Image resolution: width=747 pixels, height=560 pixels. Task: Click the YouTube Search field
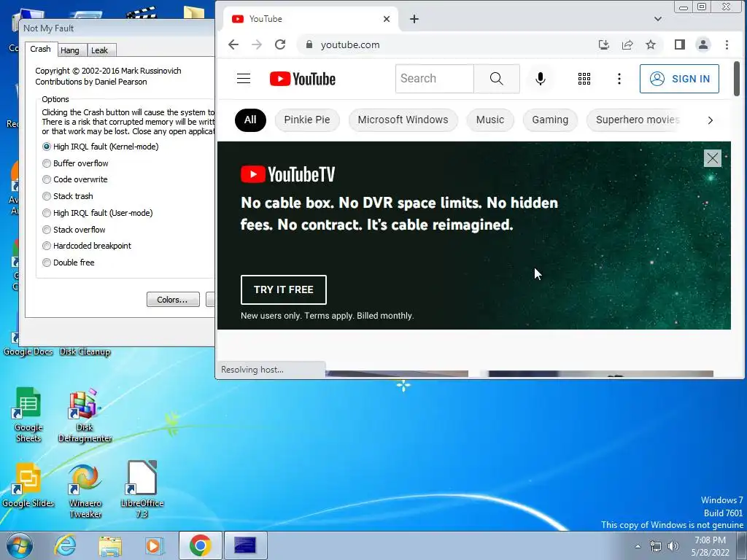[x=435, y=79]
